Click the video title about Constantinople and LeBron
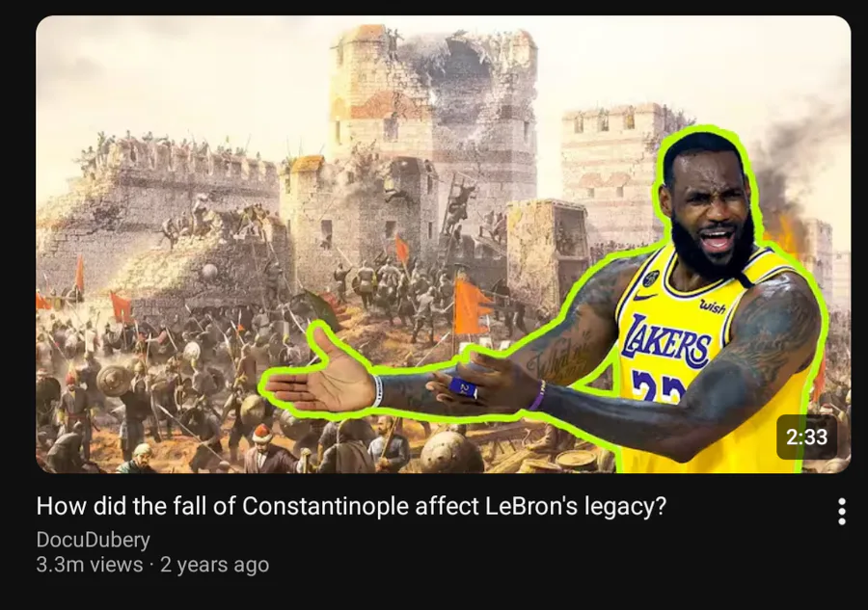 (351, 506)
